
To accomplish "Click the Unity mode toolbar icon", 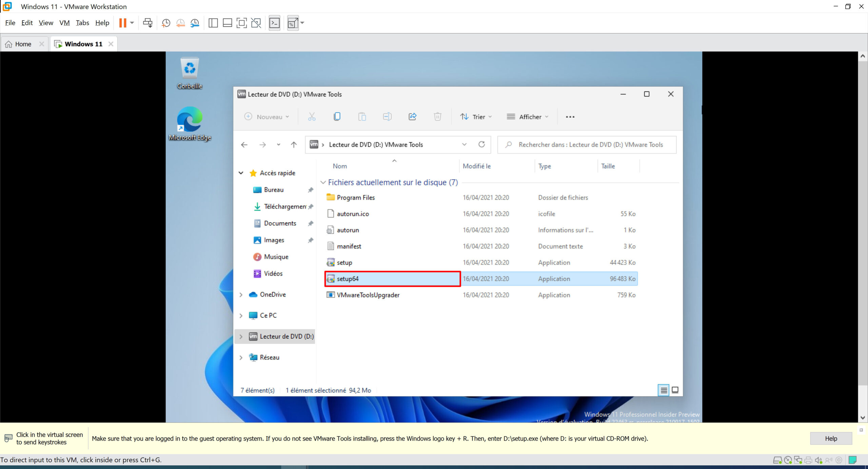I will pos(256,23).
